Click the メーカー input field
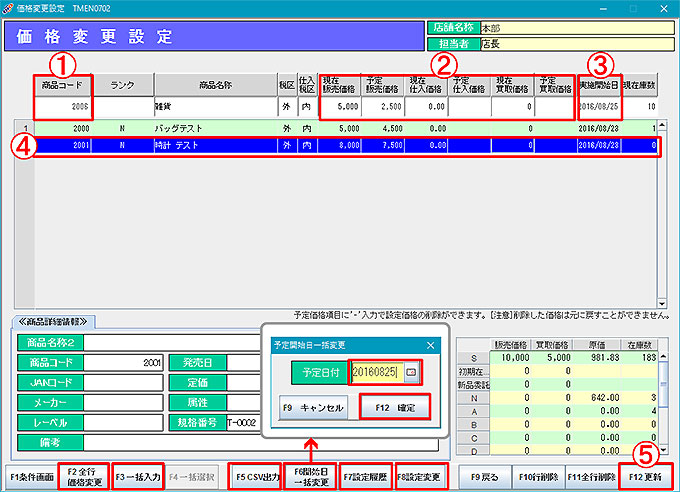This screenshot has height=492, width=680. click(123, 403)
